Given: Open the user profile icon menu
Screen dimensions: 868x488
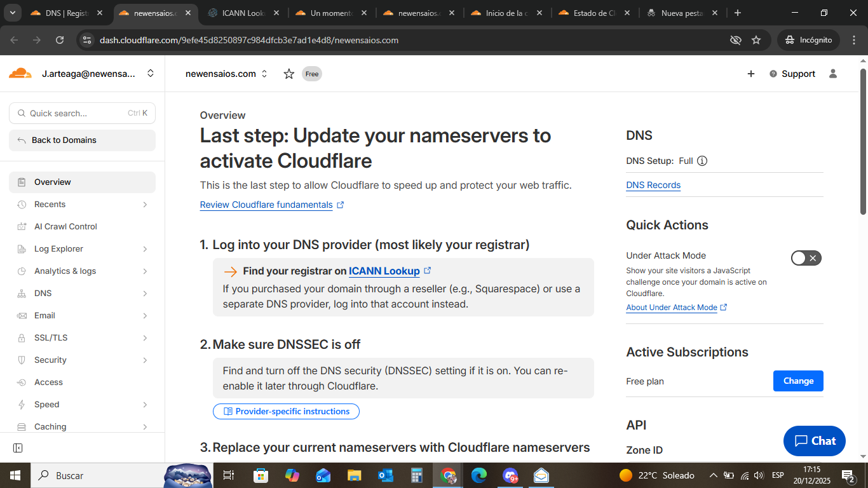Looking at the screenshot, I should 833,74.
